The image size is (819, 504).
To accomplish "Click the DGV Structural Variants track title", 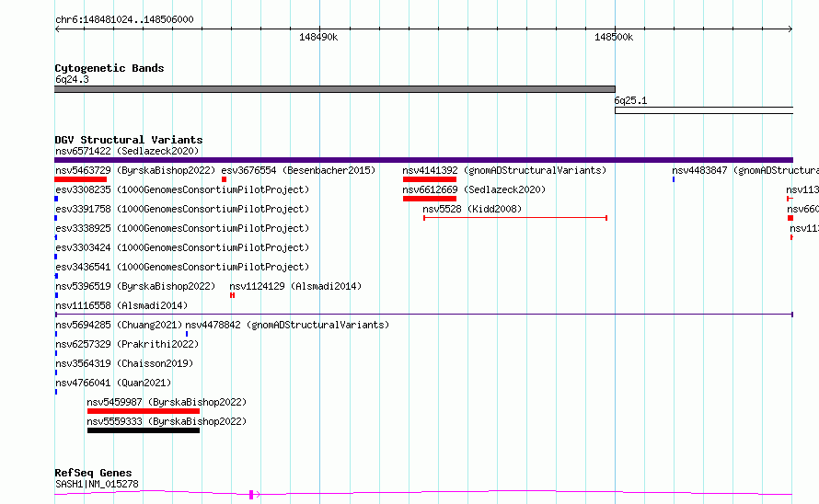I will [x=129, y=140].
